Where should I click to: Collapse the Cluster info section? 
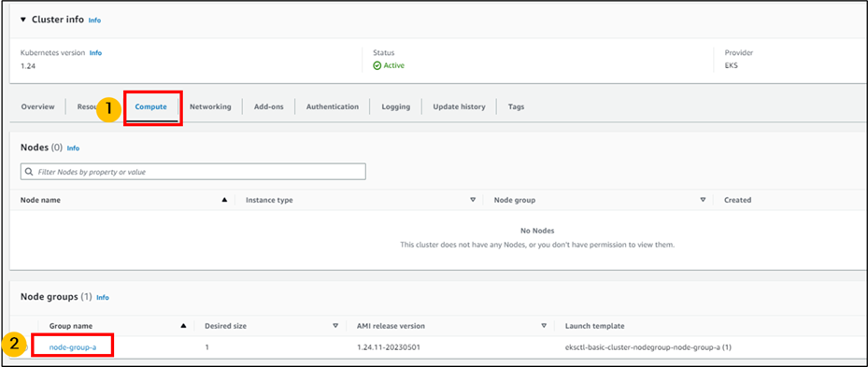click(23, 20)
